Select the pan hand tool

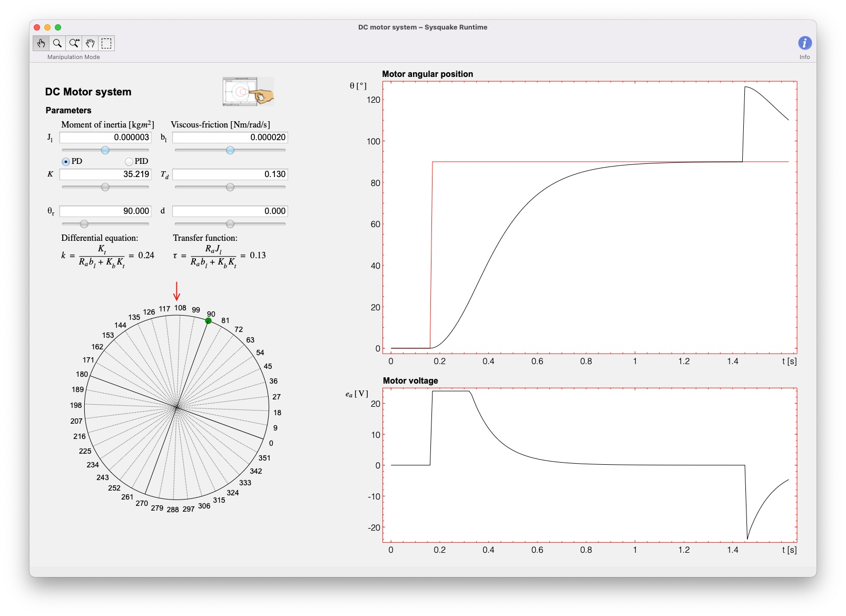(90, 44)
